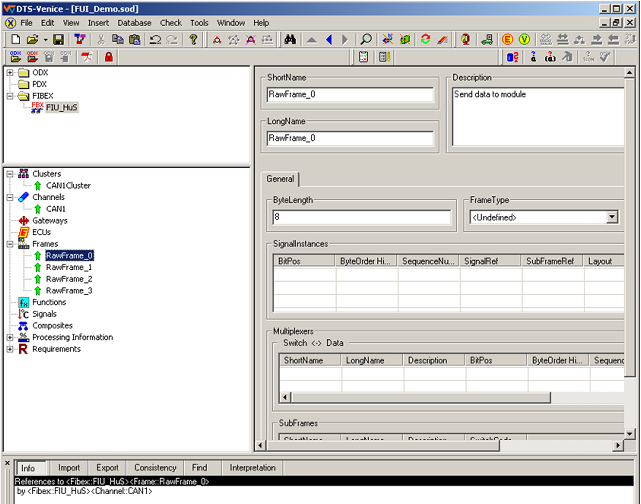Click the red ODX open folder icon
641x504 pixels.
[x=32, y=57]
